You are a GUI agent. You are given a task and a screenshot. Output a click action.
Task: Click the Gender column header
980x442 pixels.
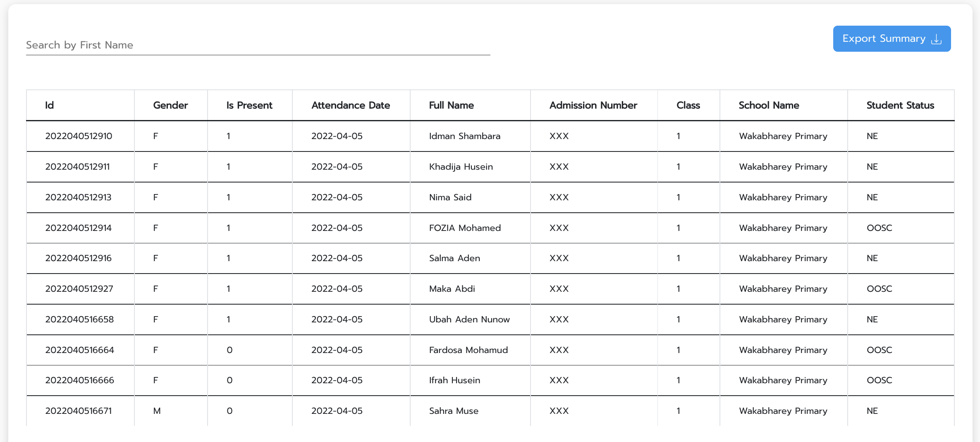(x=170, y=106)
